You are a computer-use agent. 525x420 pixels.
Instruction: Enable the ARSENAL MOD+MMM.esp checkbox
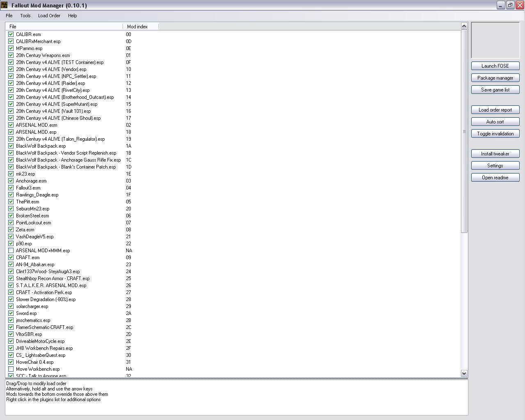(x=11, y=251)
